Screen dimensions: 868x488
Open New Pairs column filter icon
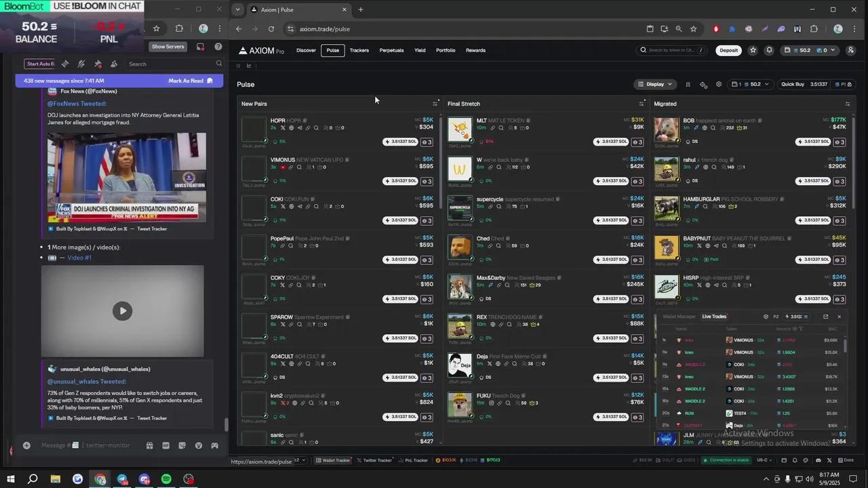[435, 104]
